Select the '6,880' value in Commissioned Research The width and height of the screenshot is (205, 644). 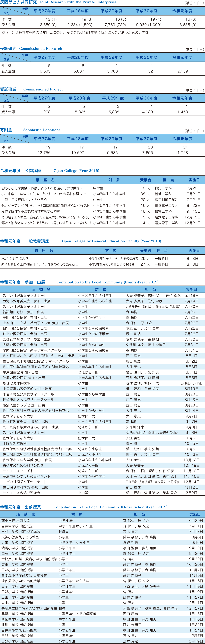point(79,71)
